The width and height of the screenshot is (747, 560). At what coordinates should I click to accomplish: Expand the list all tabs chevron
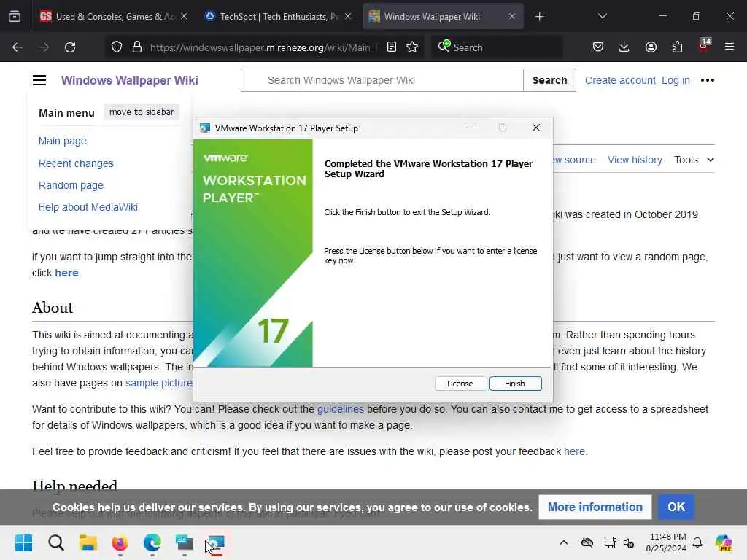[602, 17]
